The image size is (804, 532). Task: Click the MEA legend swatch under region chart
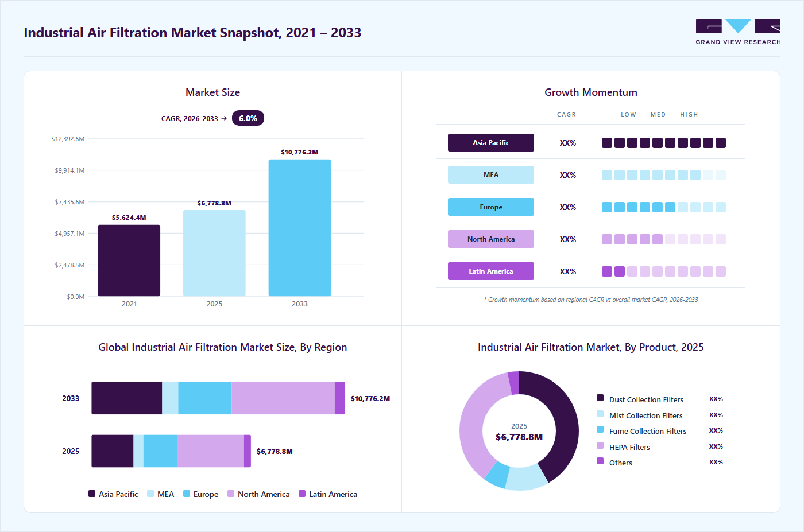coord(150,494)
